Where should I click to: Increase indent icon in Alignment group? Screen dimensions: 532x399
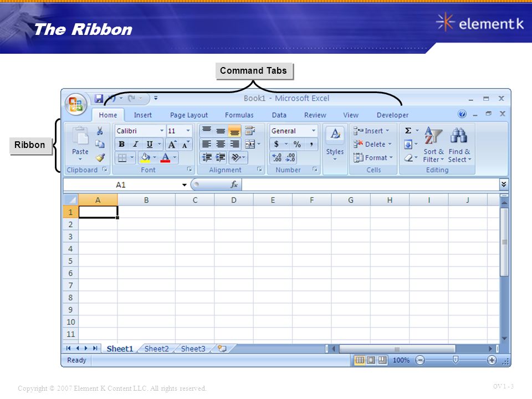(221, 157)
